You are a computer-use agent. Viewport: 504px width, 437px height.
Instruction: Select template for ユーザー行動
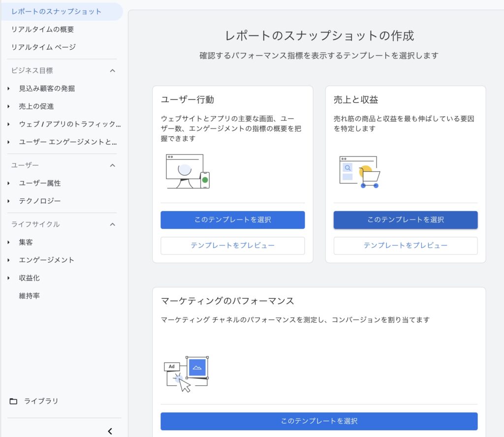pyautogui.click(x=232, y=220)
